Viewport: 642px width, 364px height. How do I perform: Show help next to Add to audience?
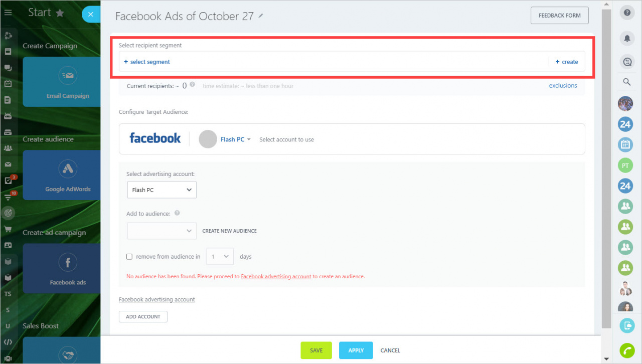[x=177, y=213]
